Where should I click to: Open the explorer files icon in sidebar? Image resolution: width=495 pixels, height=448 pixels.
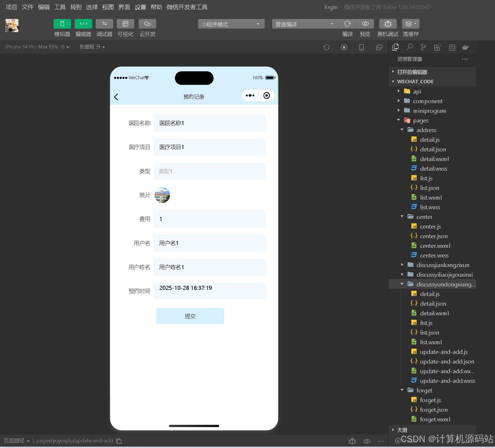(x=396, y=47)
